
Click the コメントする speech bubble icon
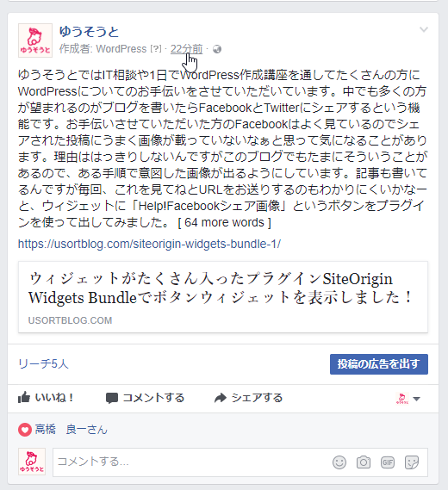coord(112,398)
